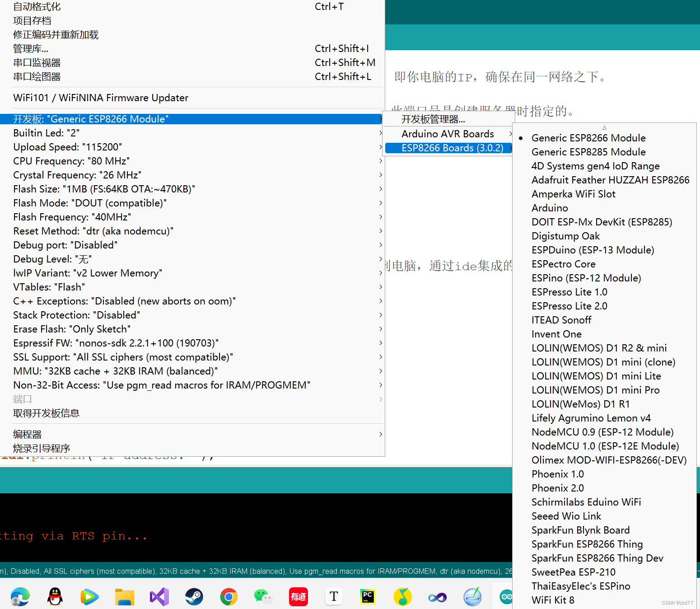Open 管理库... library manager
The width and height of the screenshot is (700, 609).
[192, 48]
